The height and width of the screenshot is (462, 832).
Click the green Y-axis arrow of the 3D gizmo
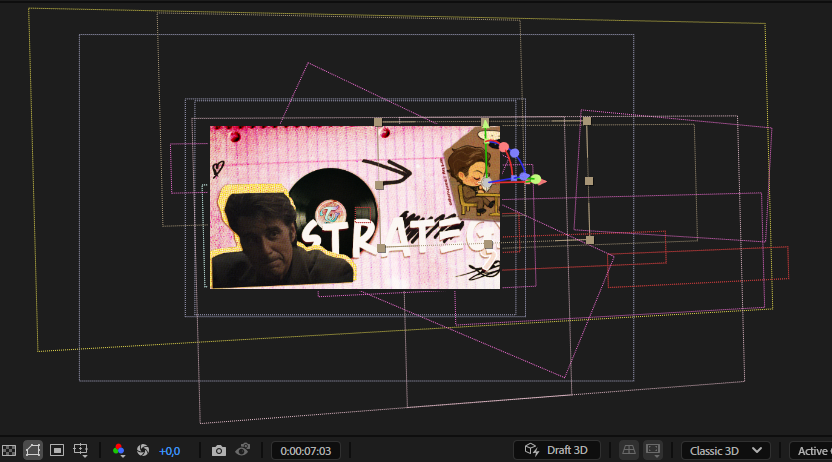[x=484, y=124]
